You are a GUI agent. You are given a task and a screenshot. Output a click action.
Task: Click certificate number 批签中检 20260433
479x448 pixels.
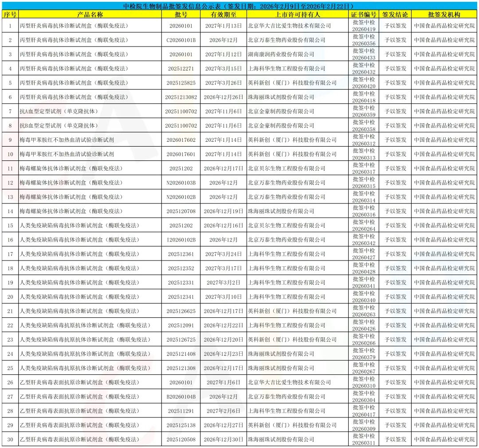click(x=364, y=55)
